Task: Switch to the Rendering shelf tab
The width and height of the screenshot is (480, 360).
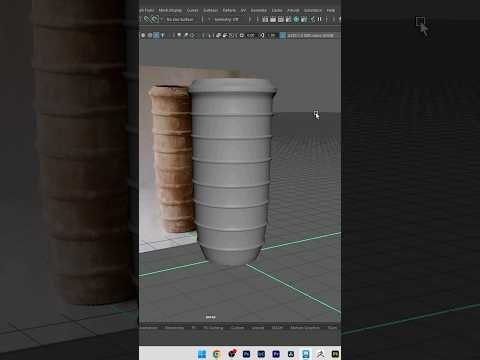Action: 174,328
